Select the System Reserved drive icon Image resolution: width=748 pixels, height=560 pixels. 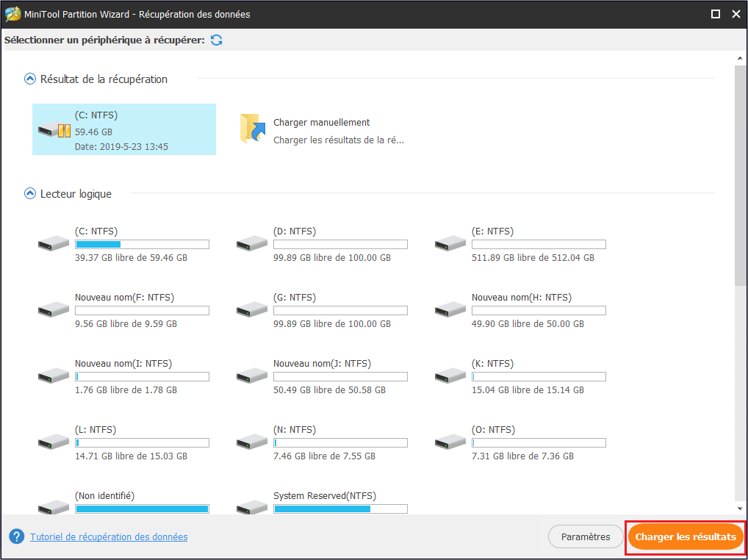pos(252,506)
